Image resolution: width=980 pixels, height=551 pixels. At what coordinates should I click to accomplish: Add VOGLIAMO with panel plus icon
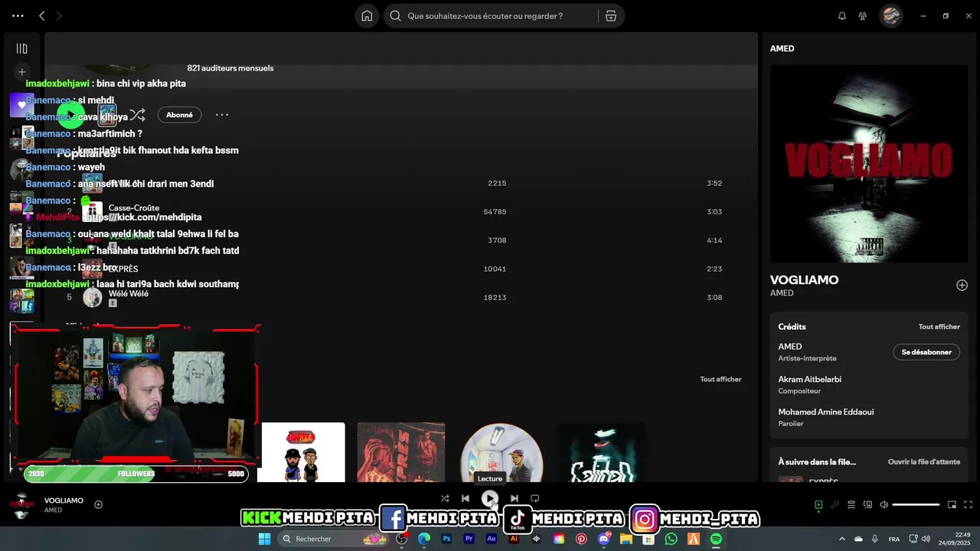point(962,285)
